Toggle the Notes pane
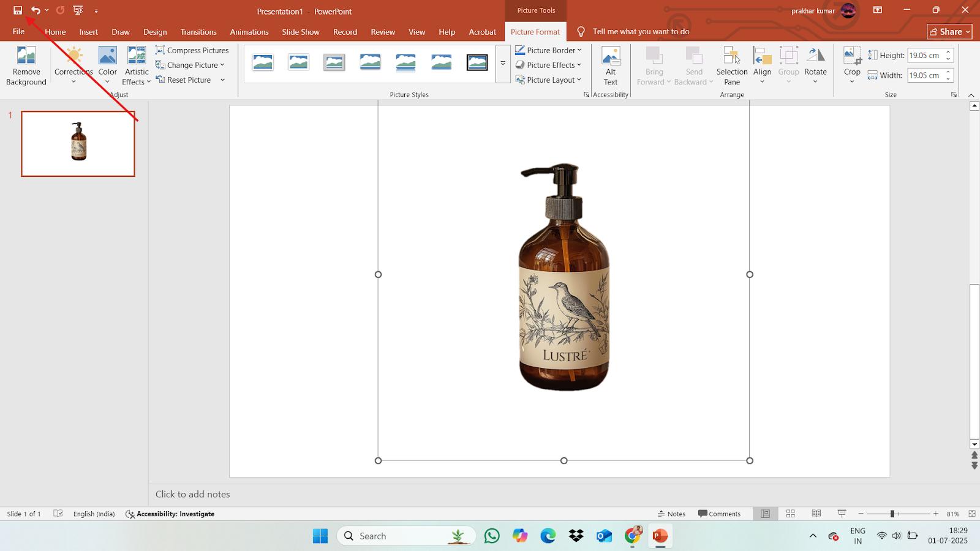Screen dimensions: 980x551 671,514
